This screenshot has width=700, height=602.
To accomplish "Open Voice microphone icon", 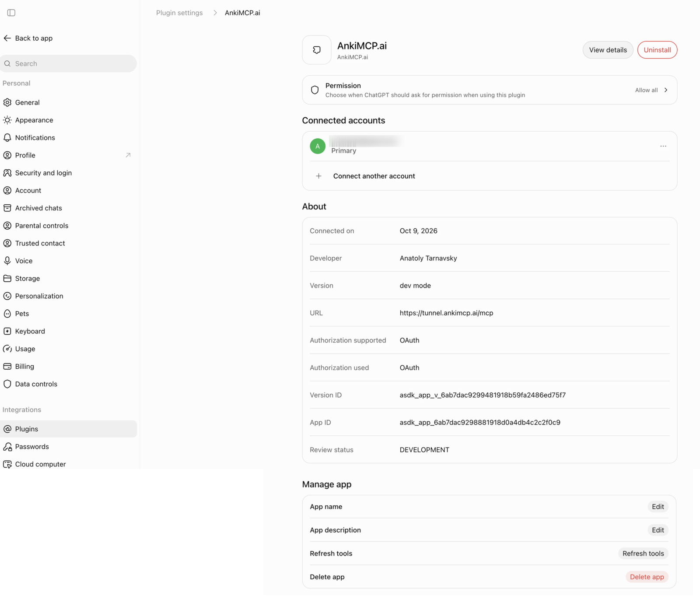I will 7,261.
